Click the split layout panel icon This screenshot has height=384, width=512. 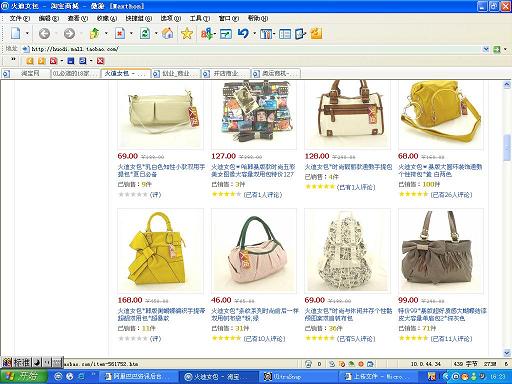click(285, 34)
